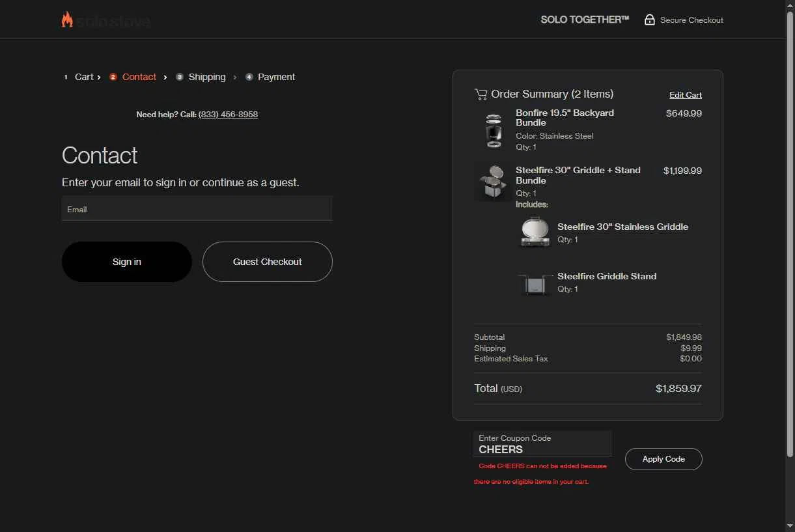
Task: Click the Total $1,859.97 amount
Action: pos(678,389)
